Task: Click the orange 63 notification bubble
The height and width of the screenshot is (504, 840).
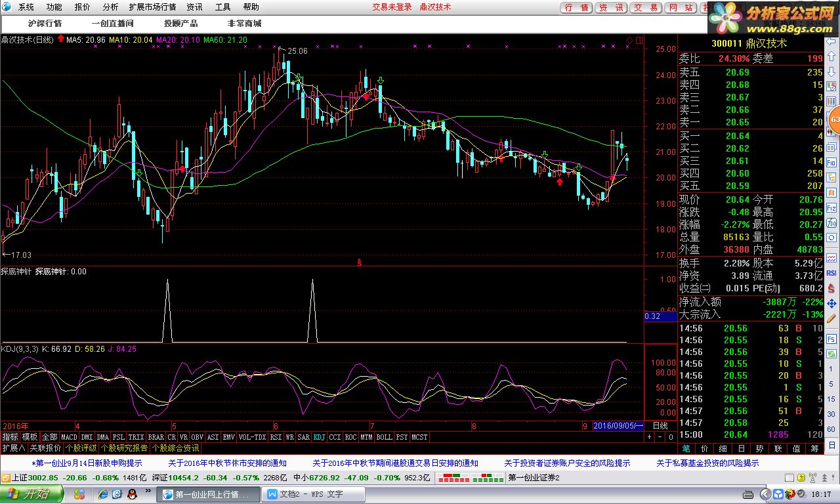Action: pos(834,120)
